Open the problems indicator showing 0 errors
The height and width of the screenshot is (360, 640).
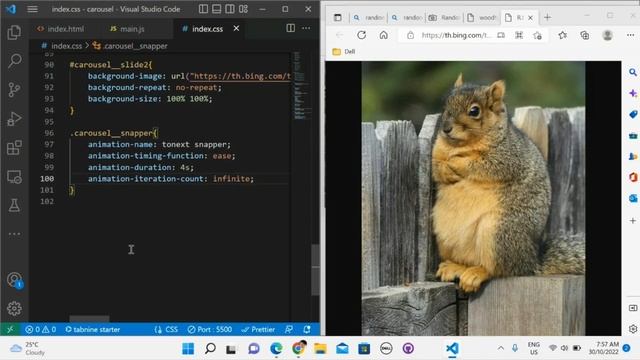tap(40, 329)
